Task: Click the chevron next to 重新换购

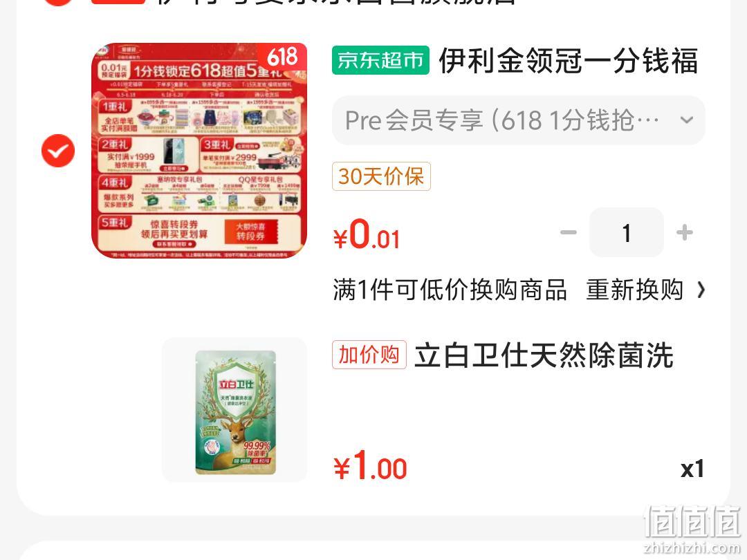Action: coord(700,290)
